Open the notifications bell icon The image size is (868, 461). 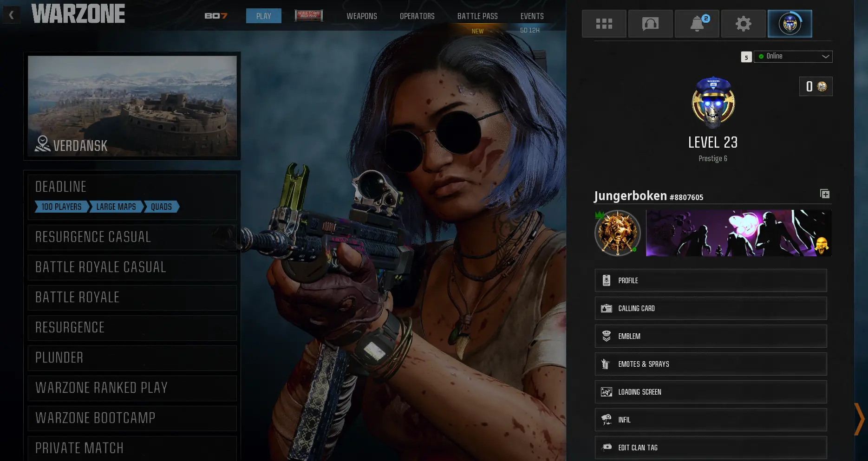click(697, 24)
